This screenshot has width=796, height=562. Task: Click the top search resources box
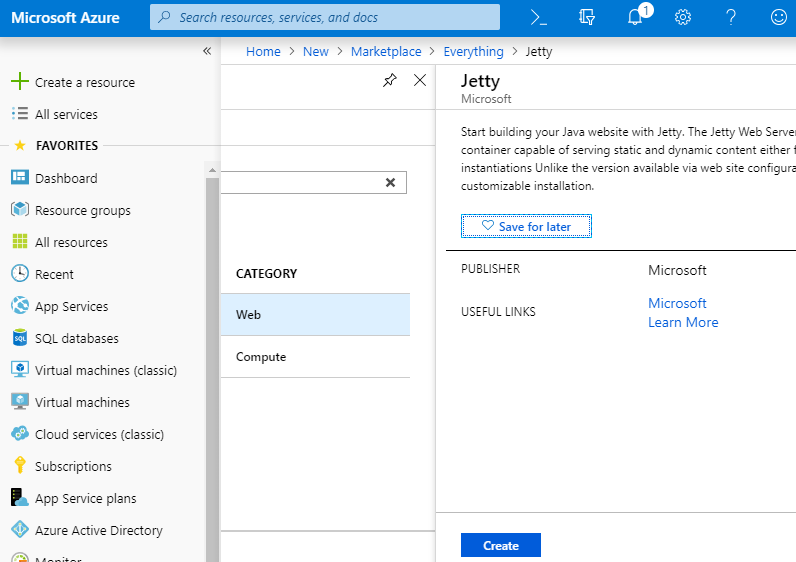point(325,17)
